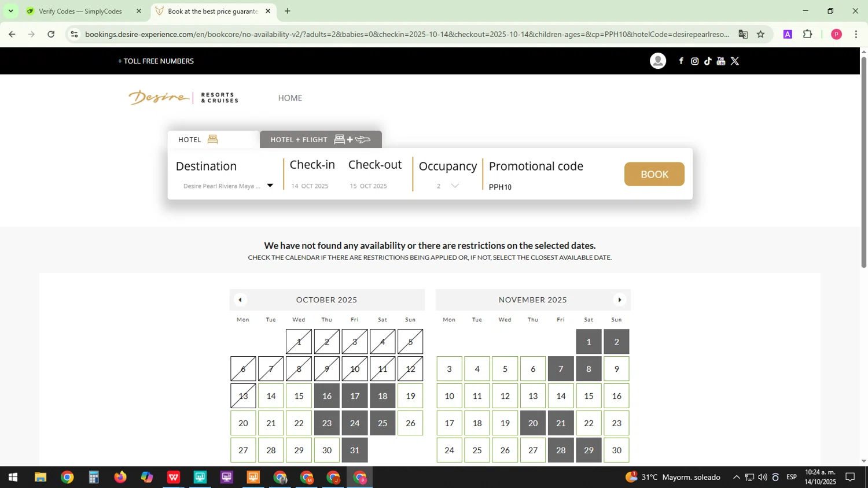Select October 20 in the calendar
Viewport: 868px width, 488px height.
click(243, 423)
